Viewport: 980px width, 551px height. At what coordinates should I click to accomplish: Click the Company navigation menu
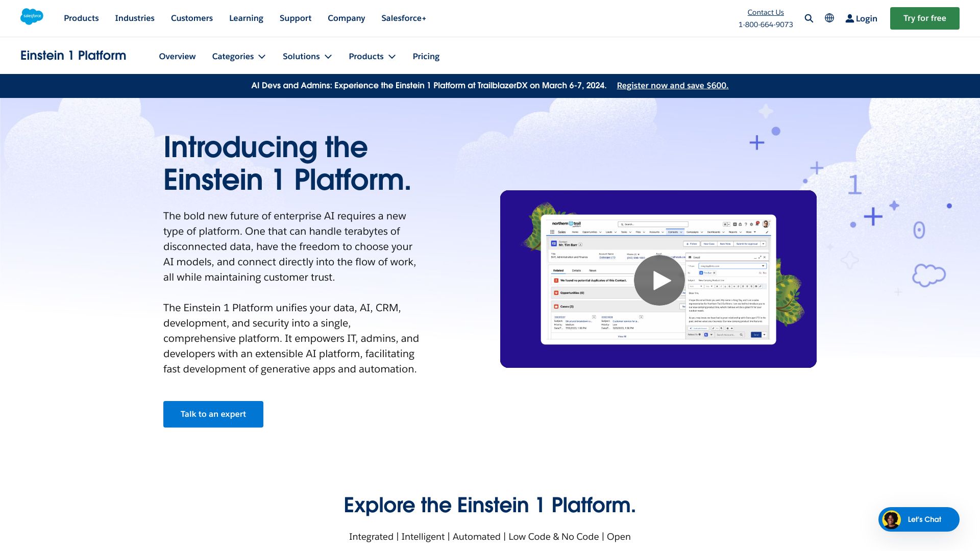click(x=347, y=18)
